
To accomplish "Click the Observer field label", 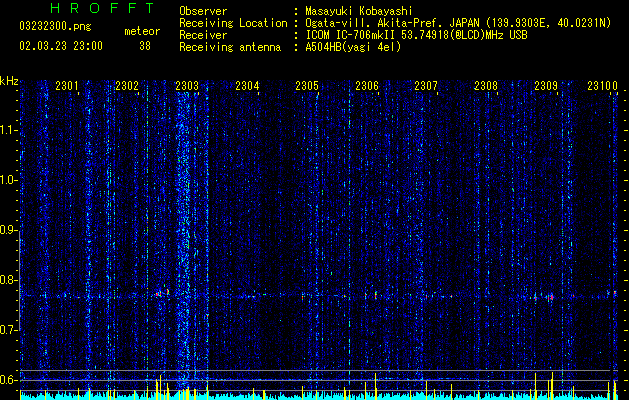I will pyautogui.click(x=203, y=11).
